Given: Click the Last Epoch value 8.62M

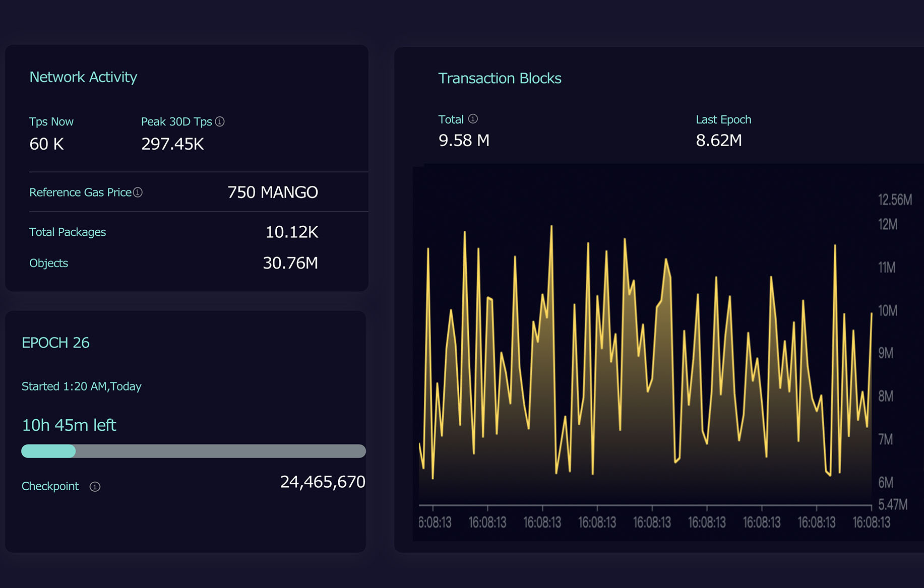Looking at the screenshot, I should coord(719,141).
